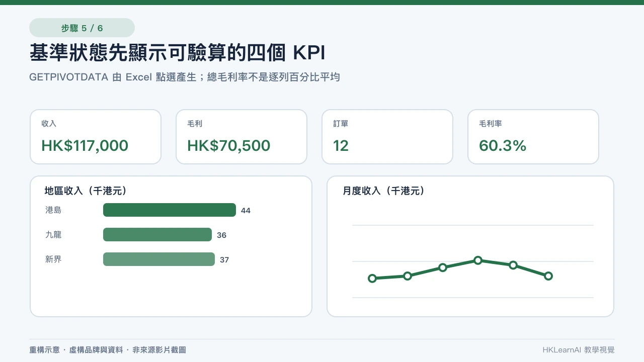This screenshot has height=362, width=644.
Task: Select the second data point on monthly line
Action: click(408, 276)
